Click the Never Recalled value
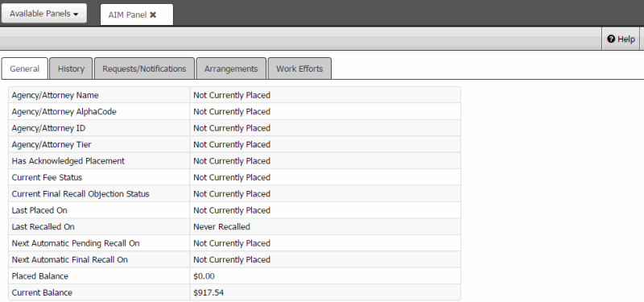This screenshot has width=644, height=302. click(x=222, y=227)
